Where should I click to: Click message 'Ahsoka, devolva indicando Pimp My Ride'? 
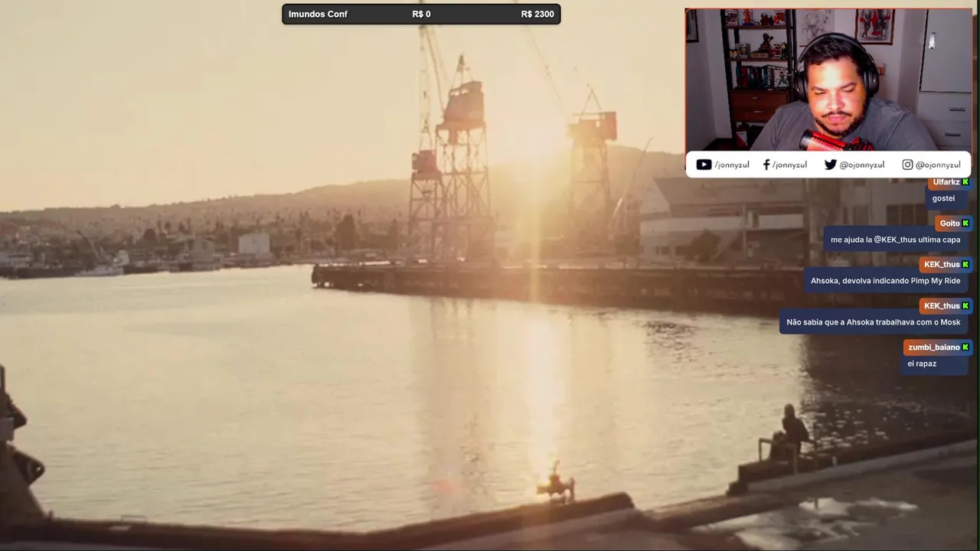point(885,281)
